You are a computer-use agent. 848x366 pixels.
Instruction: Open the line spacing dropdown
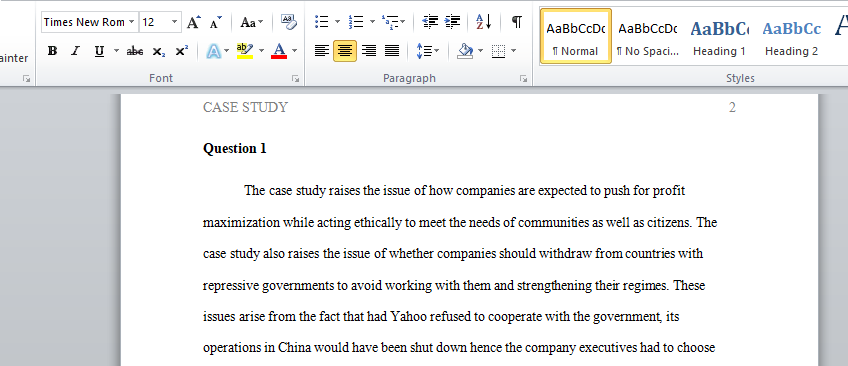pos(428,51)
